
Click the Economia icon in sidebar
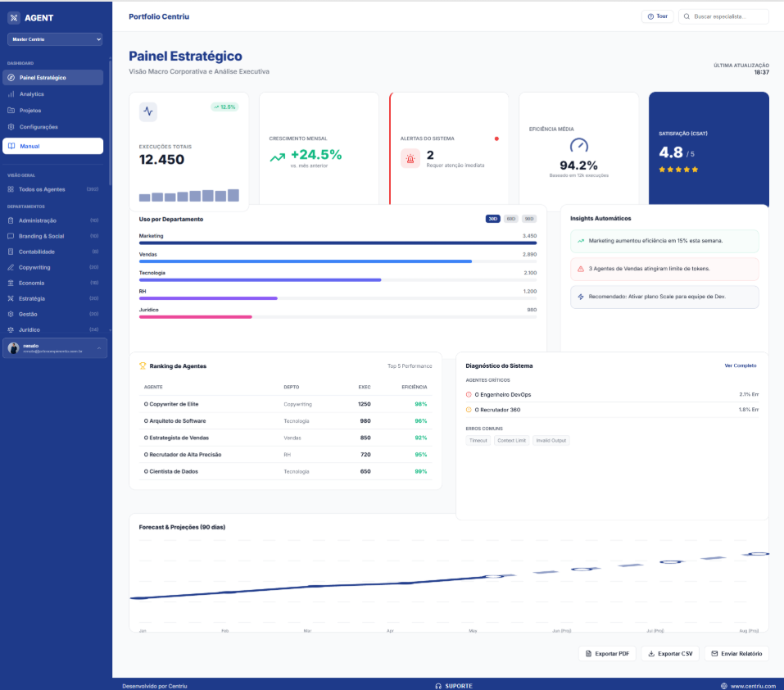(11, 283)
